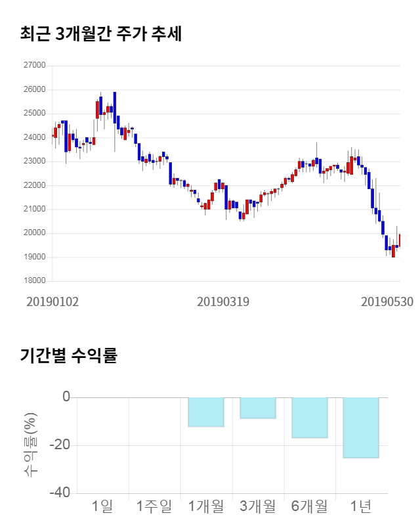Click the '기간별 수익률' section heading

click(x=68, y=356)
